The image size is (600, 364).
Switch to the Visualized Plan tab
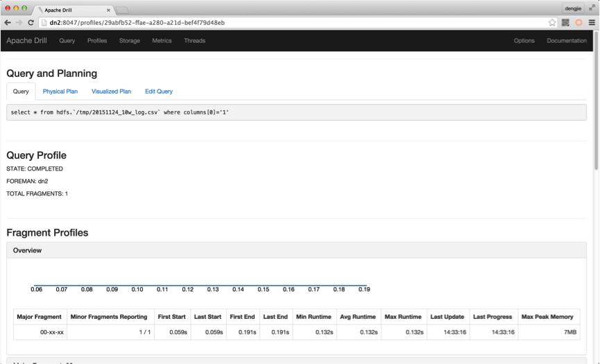tap(111, 92)
